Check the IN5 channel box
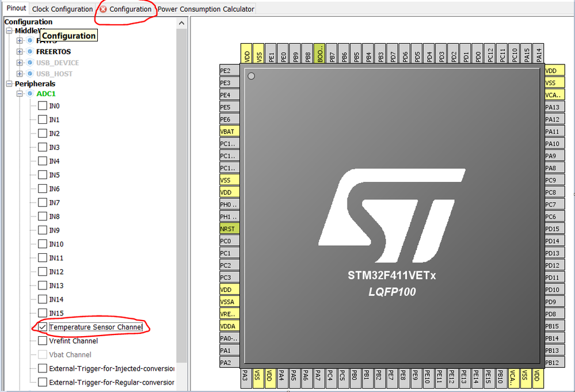 click(x=43, y=175)
